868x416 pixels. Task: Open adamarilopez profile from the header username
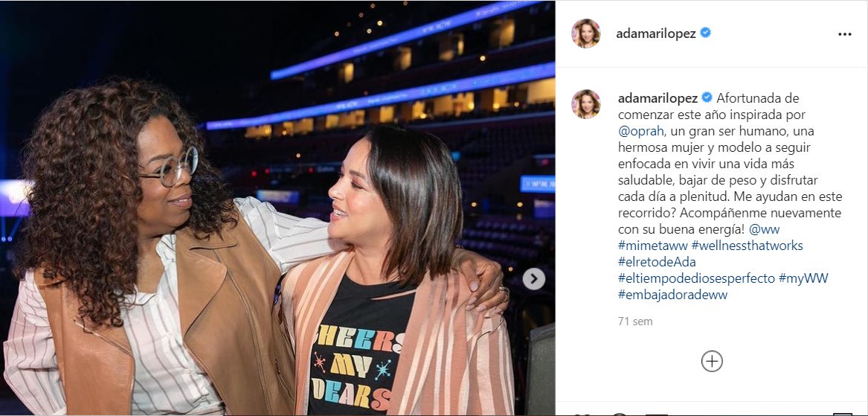click(656, 33)
